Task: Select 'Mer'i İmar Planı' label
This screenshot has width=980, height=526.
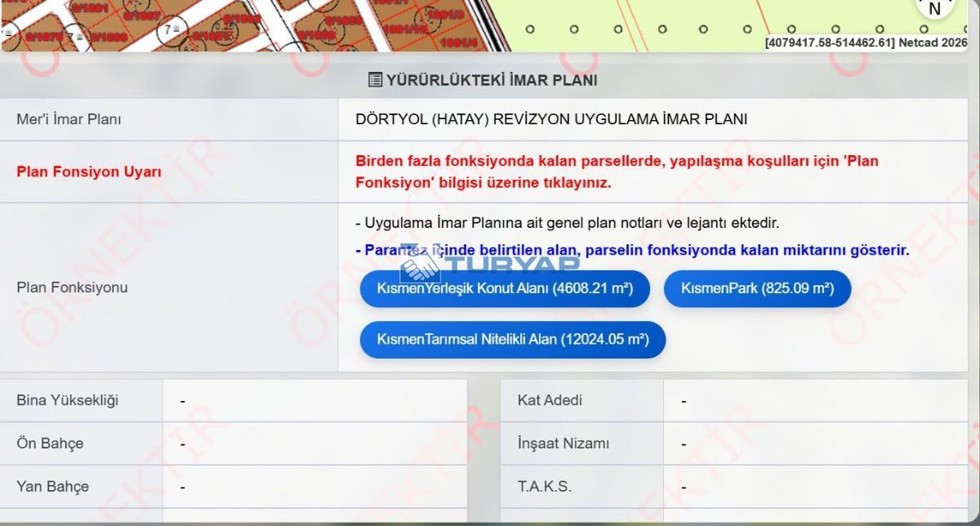Action: tap(69, 119)
